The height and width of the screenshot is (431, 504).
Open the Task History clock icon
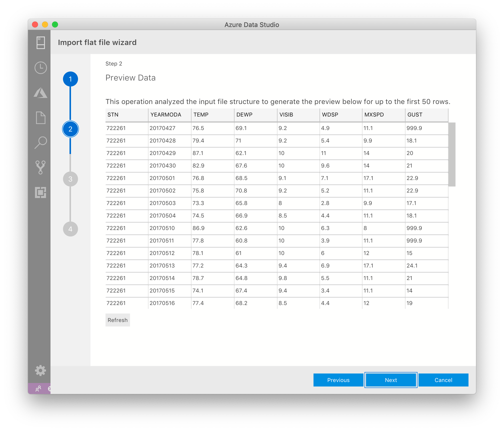40,68
